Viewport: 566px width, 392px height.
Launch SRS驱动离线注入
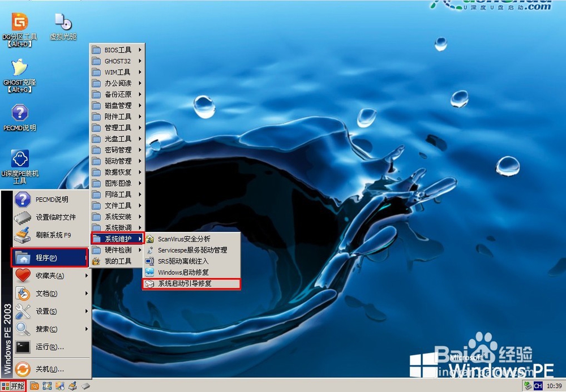coord(192,261)
